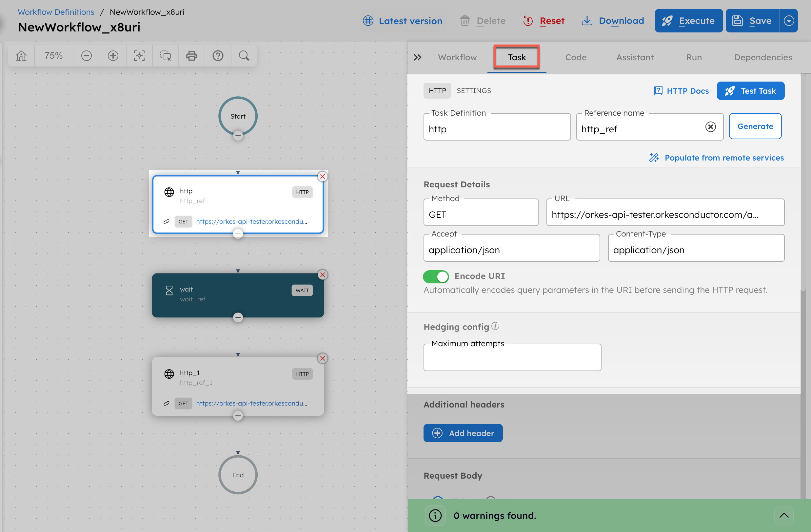This screenshot has width=811, height=532.
Task: Add a task after the Start node
Action: click(238, 136)
